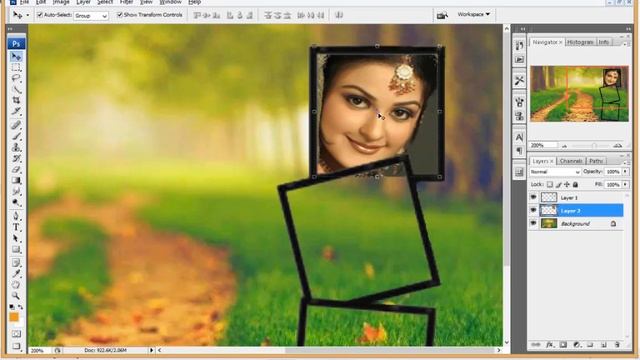Select the Healing Brush tool
640x360 pixels.
pos(16,125)
